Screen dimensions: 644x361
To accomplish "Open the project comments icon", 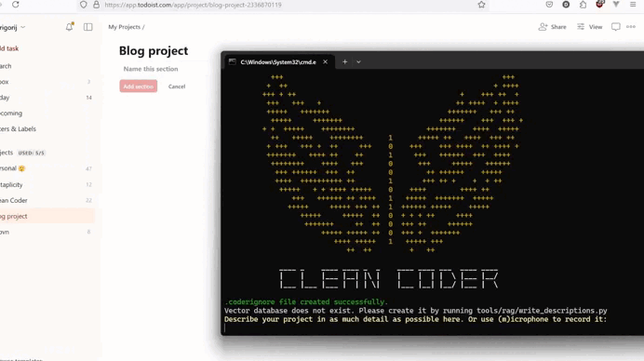I will 616,27.
